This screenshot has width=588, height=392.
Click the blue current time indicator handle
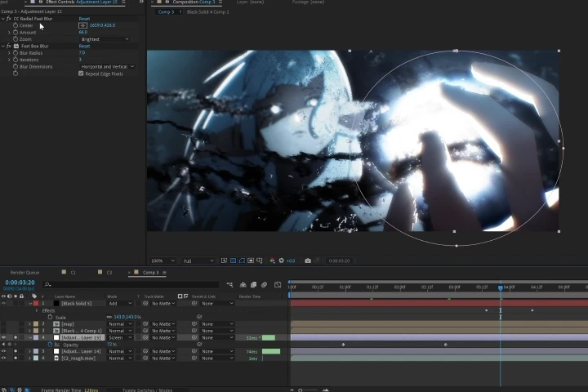click(501, 287)
